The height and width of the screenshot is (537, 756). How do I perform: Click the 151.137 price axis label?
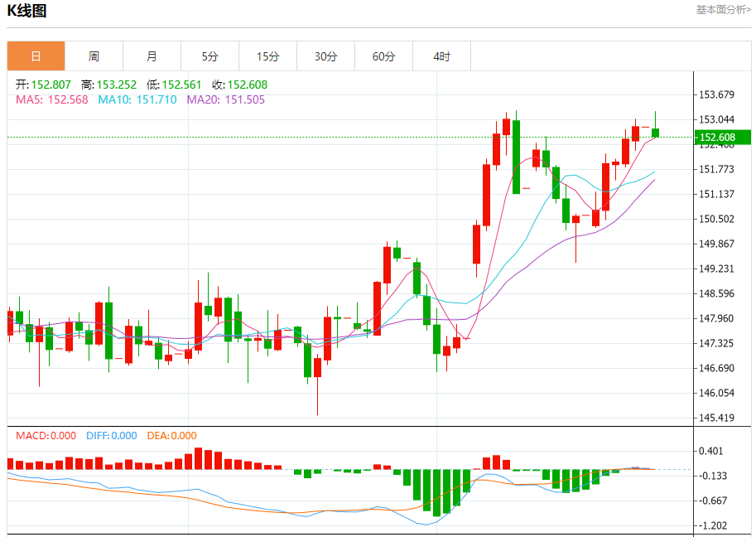coord(716,194)
